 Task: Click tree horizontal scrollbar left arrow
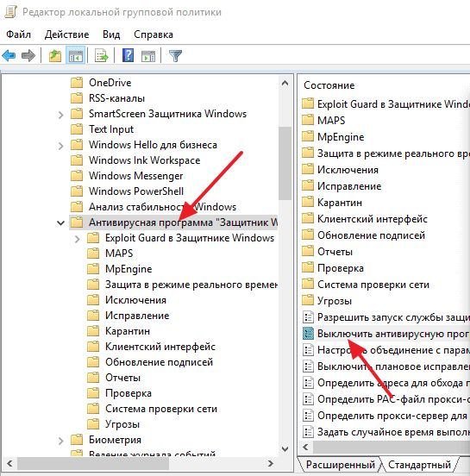[x=9, y=464]
